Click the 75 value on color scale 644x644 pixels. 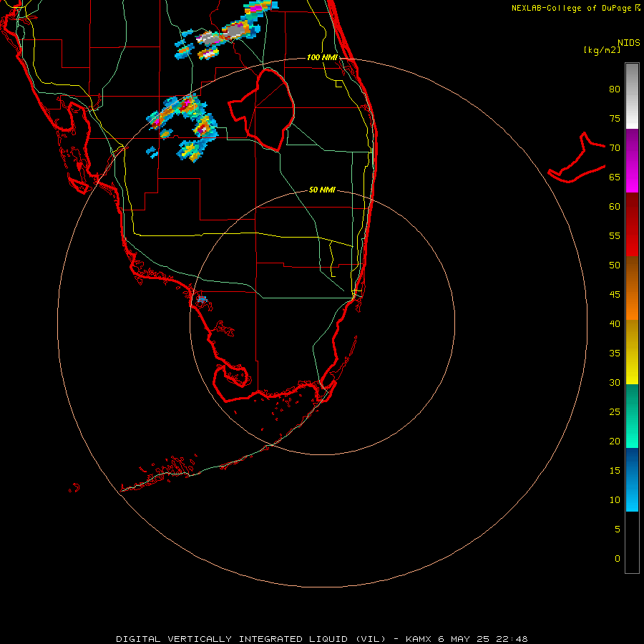615,118
